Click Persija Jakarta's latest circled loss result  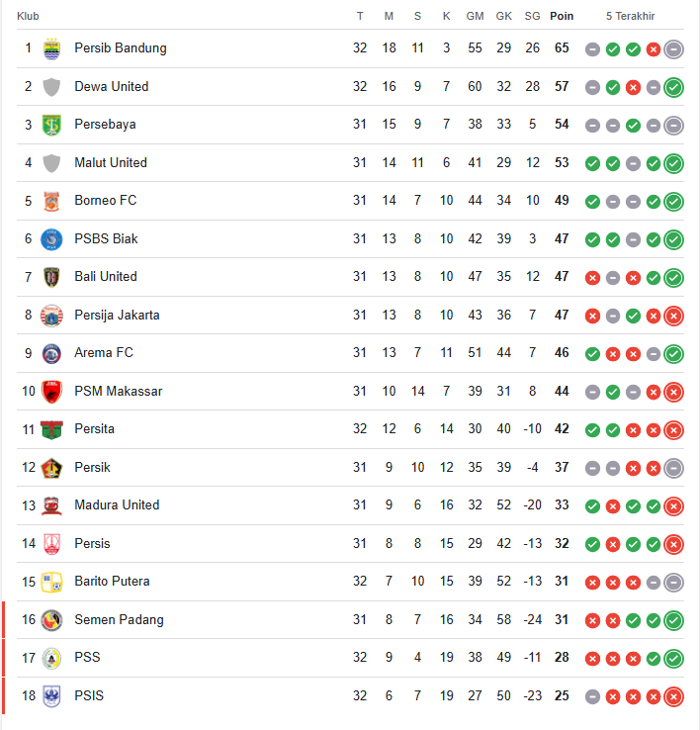(x=673, y=317)
